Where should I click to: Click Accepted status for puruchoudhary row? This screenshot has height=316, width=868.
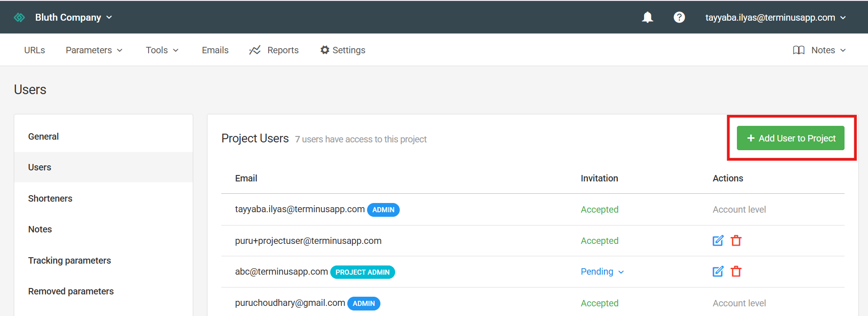pyautogui.click(x=599, y=303)
